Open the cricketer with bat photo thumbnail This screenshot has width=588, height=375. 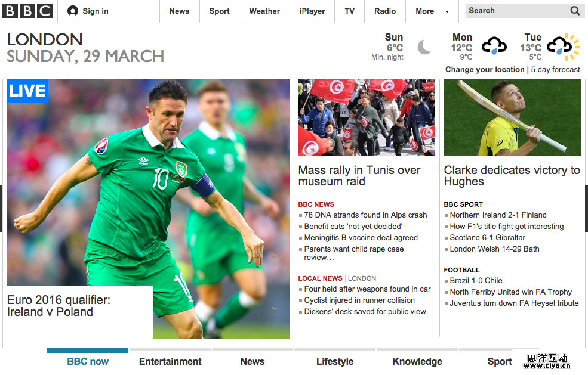pos(512,117)
